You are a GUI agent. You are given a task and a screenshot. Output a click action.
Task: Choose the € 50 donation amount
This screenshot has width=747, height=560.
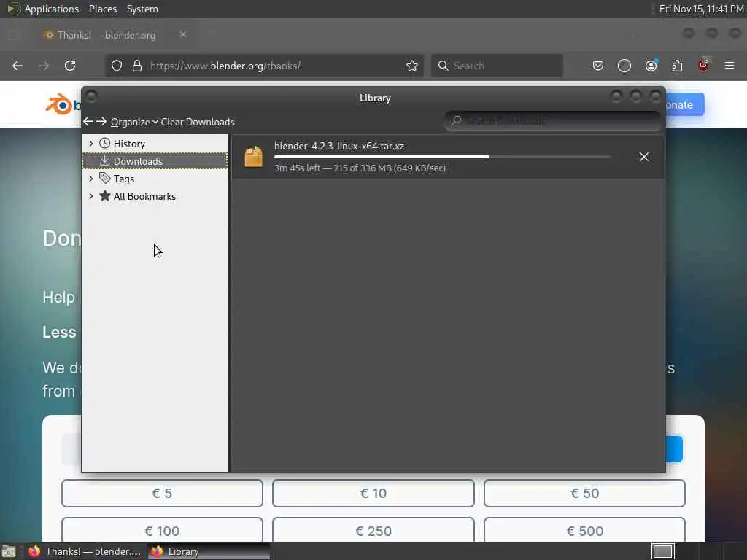584,494
